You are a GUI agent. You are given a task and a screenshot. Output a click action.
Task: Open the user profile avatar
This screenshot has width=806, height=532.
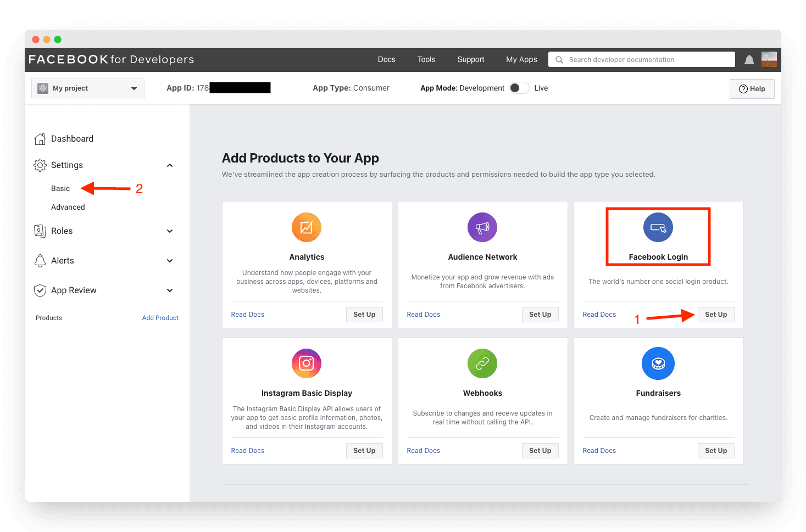(769, 59)
